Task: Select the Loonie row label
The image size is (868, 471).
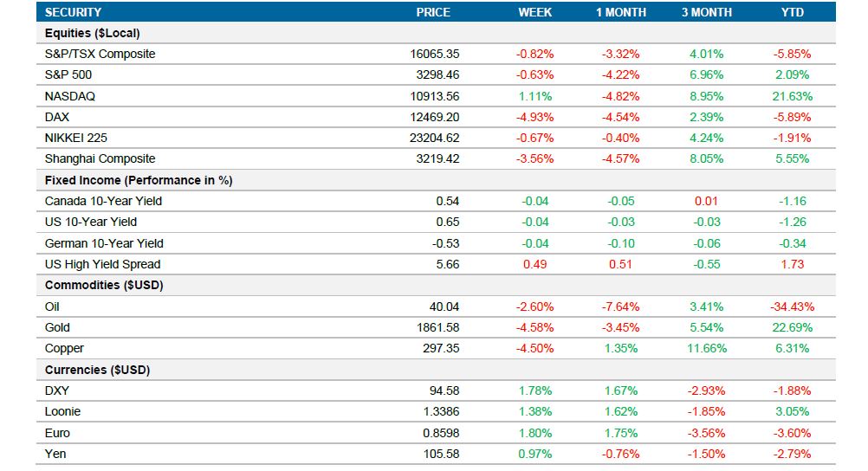Action: click(62, 412)
